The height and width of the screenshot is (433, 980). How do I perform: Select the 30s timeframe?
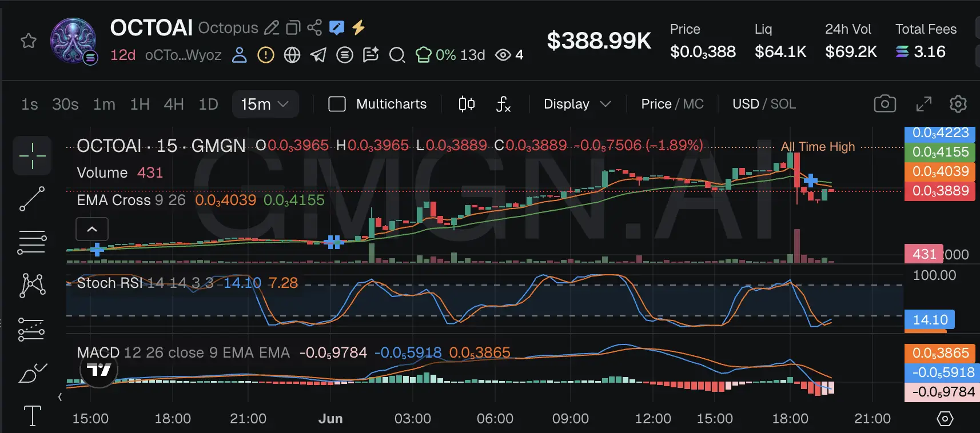pyautogui.click(x=65, y=104)
